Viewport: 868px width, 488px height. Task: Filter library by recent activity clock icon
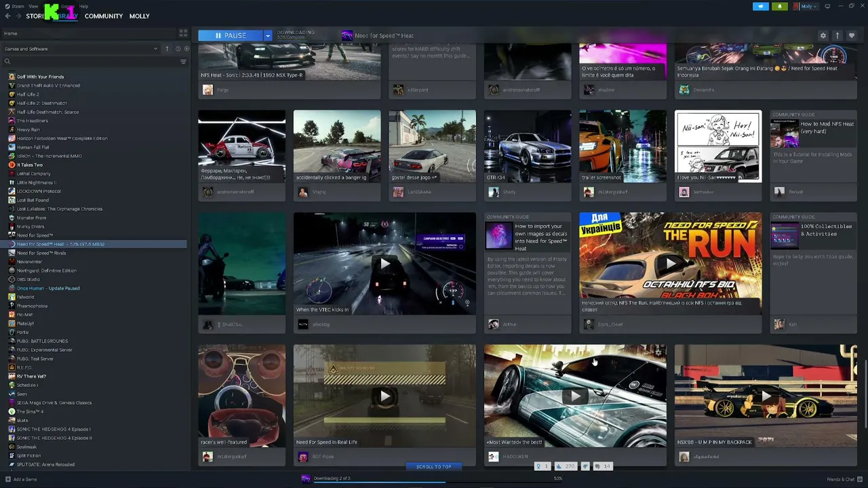coord(178,49)
